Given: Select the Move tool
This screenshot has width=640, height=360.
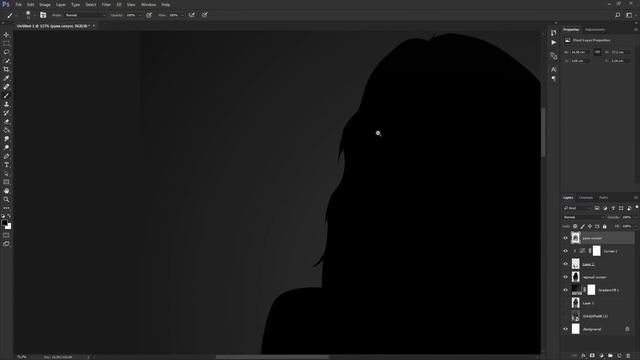Looking at the screenshot, I should click(6, 35).
